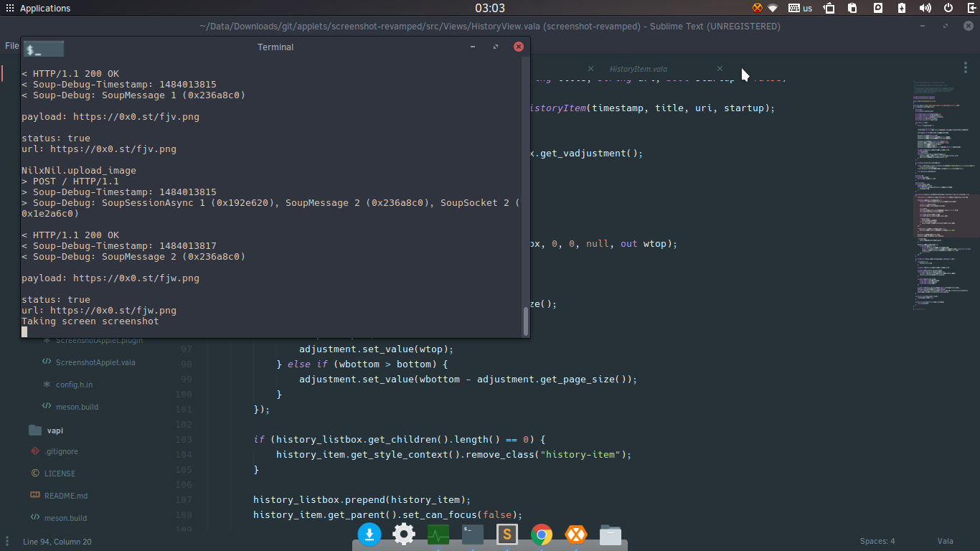Click the power session icon
Image resolution: width=980 pixels, height=551 pixels.
point(948,9)
